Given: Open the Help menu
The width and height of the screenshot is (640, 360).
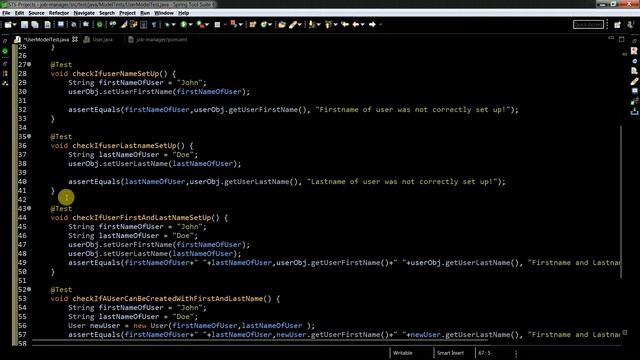Looking at the screenshot, I should point(183,13).
